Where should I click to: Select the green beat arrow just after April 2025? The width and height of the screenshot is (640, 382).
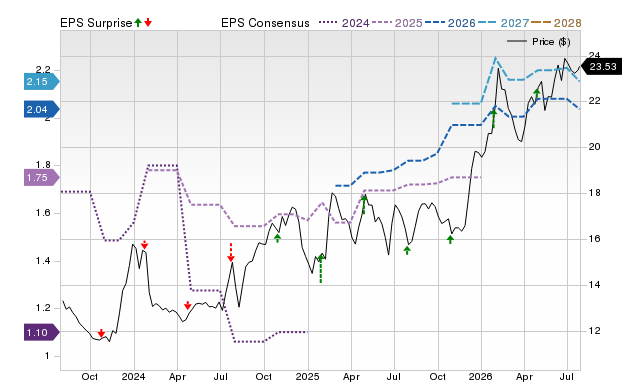tap(364, 204)
